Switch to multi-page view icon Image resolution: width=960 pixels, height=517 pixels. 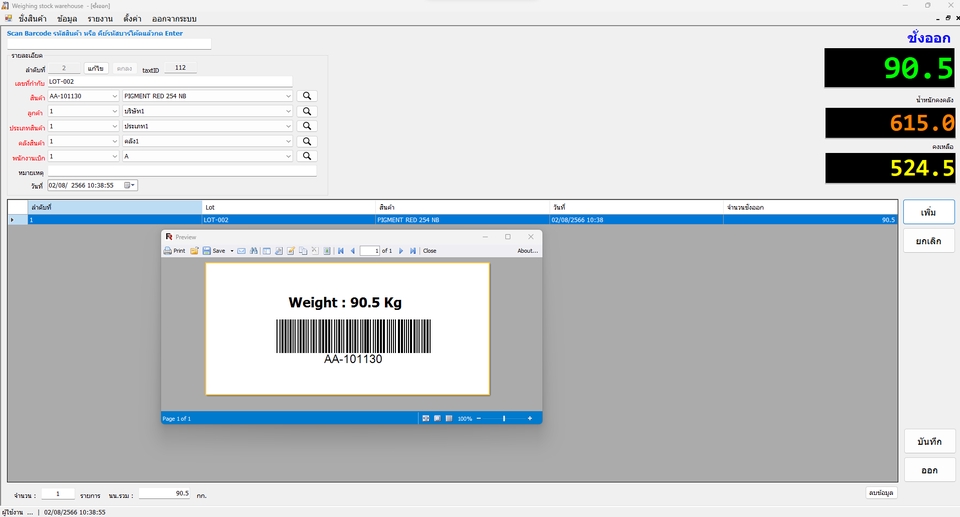(449, 418)
